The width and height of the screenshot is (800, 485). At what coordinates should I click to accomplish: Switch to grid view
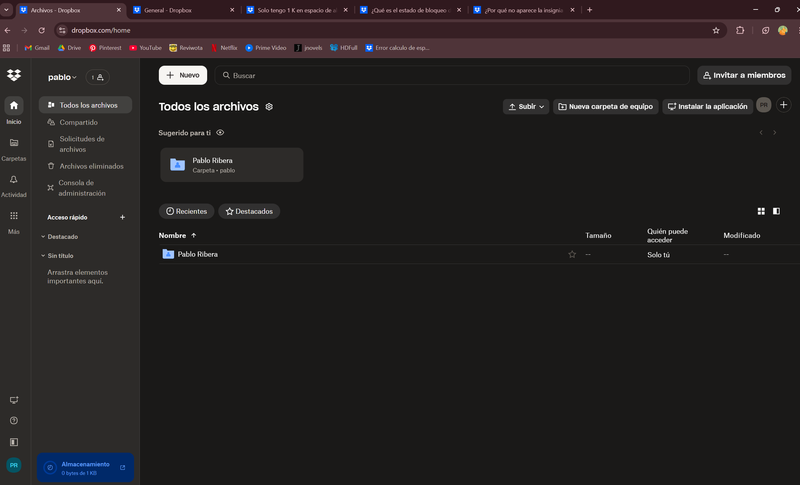click(x=761, y=211)
